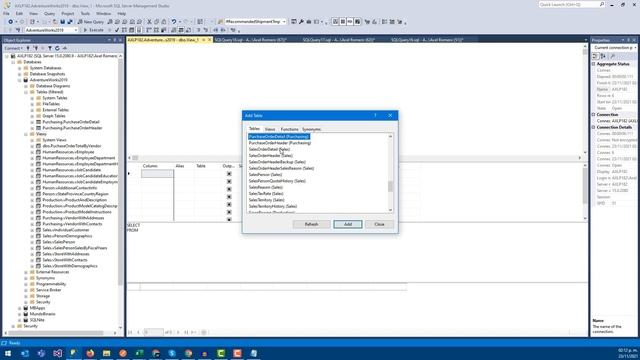Image resolution: width=640 pixels, height=360 pixels.
Task: Switch to Functions tab in Add Table dialog
Action: click(x=289, y=129)
